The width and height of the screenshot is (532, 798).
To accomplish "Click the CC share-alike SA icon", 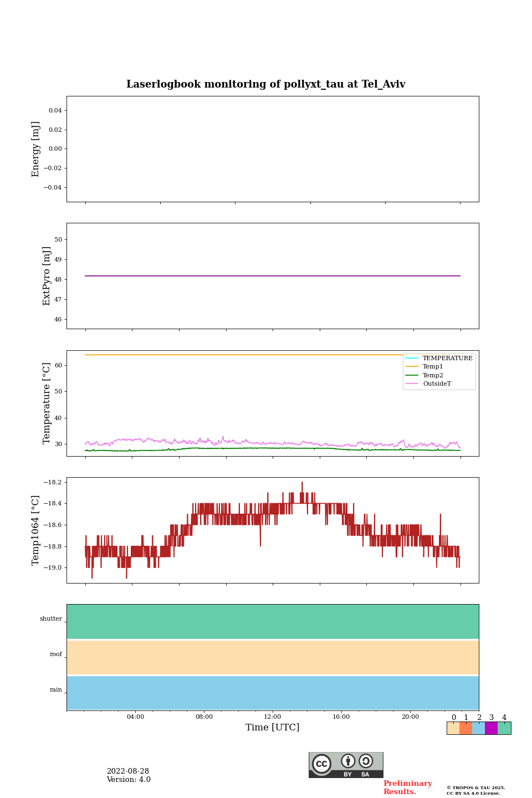I will click(x=366, y=761).
